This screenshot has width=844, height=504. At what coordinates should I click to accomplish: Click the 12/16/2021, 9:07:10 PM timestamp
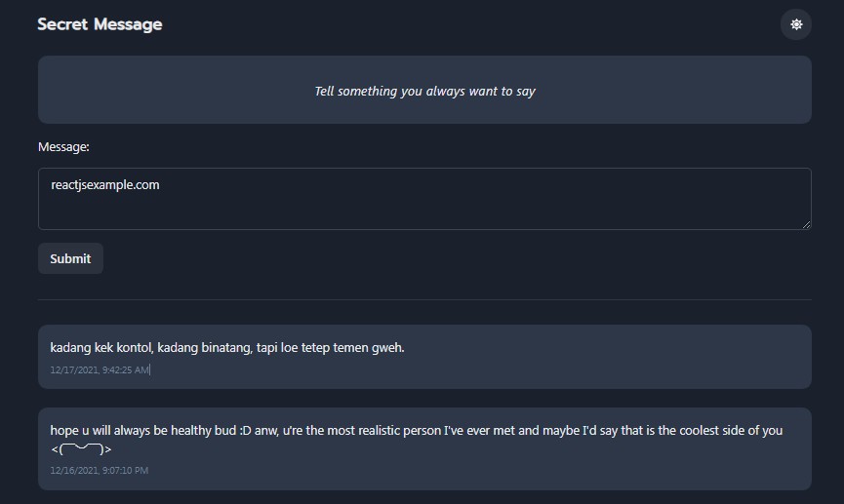(100, 470)
